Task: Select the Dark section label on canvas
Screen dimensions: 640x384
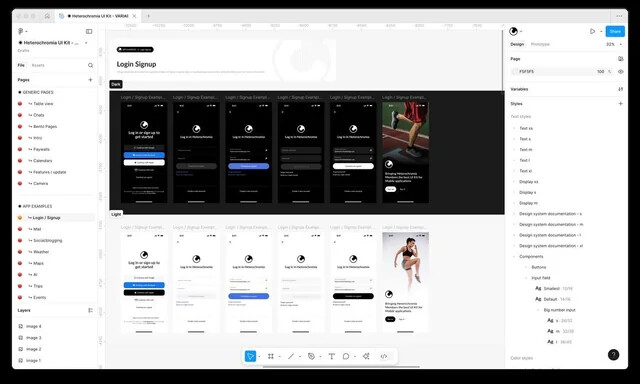Action: 116,84
